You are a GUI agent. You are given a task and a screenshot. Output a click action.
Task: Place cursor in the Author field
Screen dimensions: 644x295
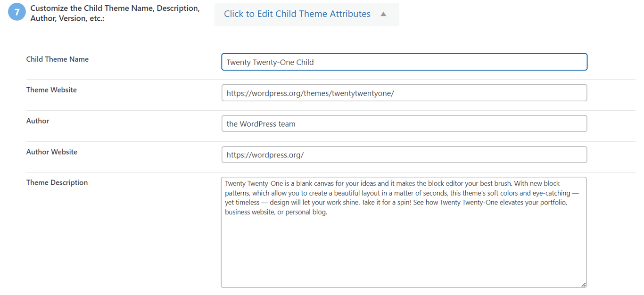(404, 123)
